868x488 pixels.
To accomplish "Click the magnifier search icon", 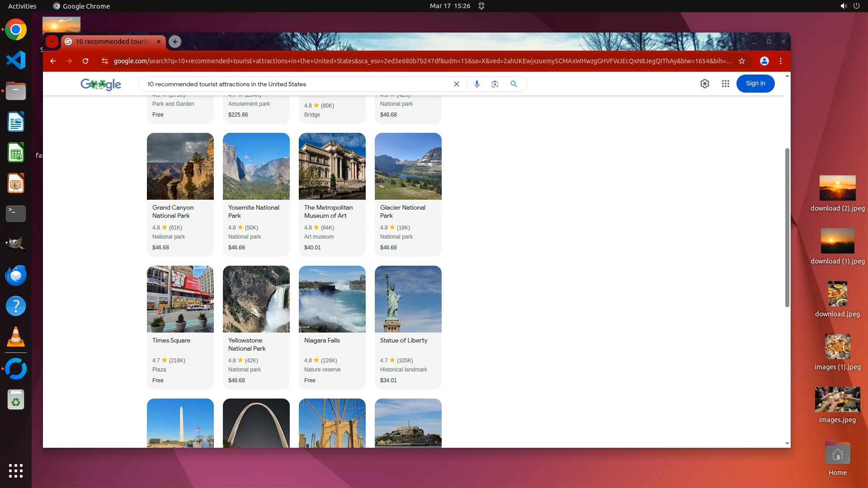I will [x=514, y=84].
